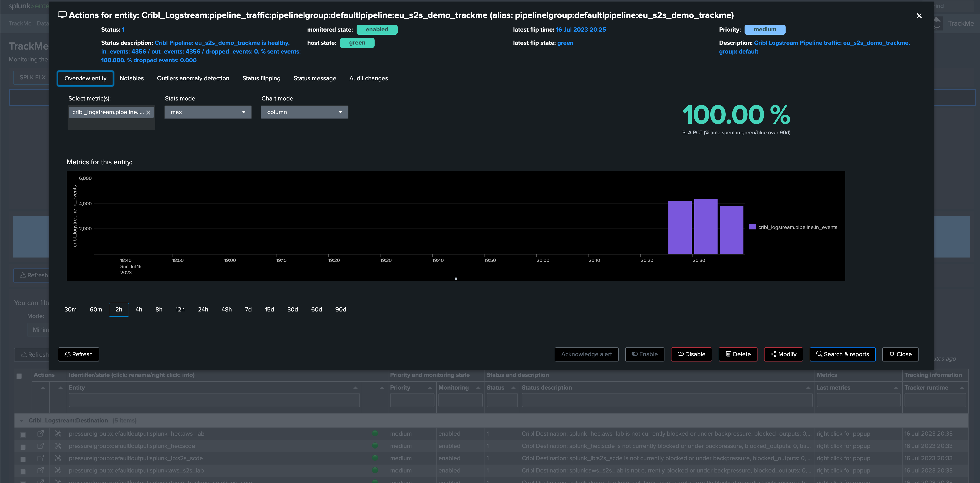Click green status dot for splunk_lb:s2s_scde

pos(375,458)
